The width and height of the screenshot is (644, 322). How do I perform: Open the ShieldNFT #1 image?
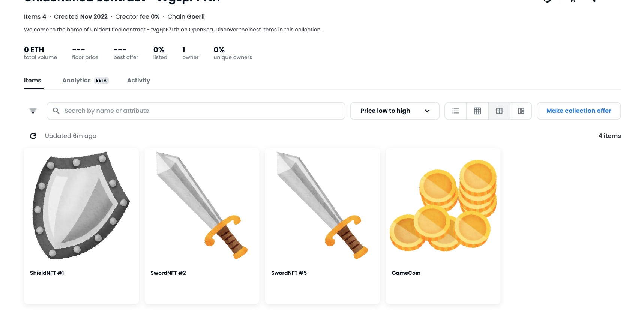point(81,205)
